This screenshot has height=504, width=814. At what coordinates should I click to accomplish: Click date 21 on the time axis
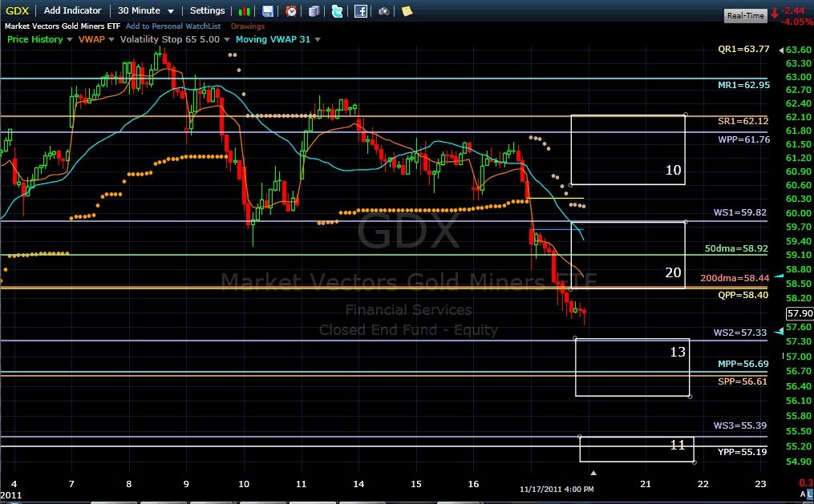pyautogui.click(x=646, y=484)
